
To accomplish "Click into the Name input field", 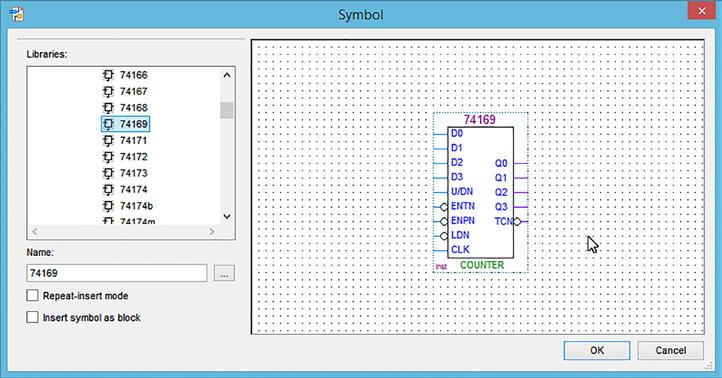I will click(x=117, y=273).
